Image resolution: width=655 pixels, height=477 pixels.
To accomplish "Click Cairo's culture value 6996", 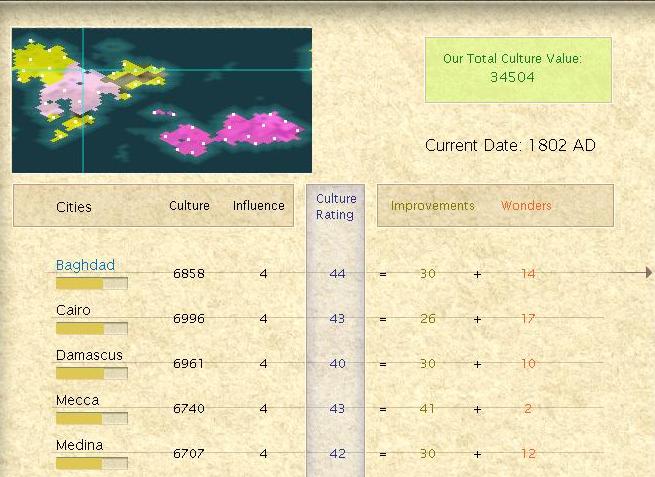I will [189, 319].
